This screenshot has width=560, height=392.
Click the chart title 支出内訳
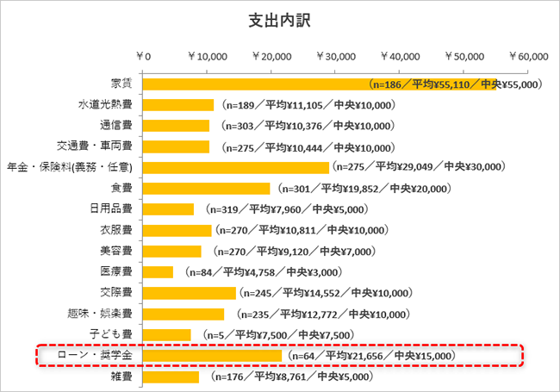279,22
